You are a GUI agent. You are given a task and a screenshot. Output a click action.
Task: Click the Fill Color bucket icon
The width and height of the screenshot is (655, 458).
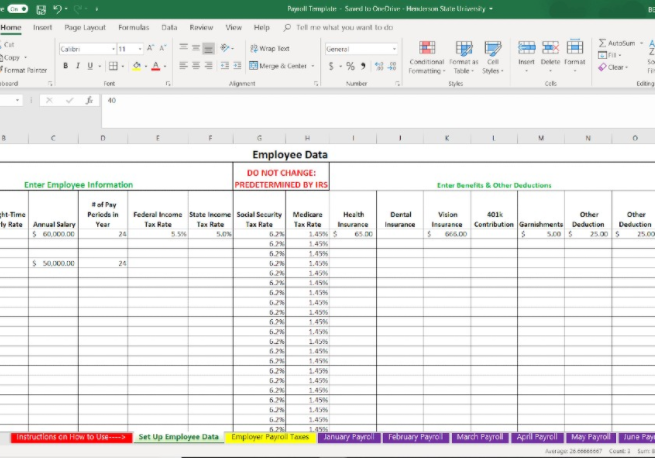tap(137, 66)
